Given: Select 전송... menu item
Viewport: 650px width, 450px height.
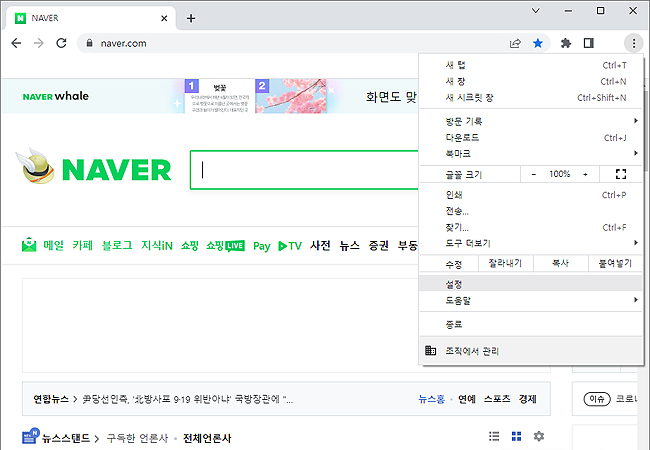Looking at the screenshot, I should (531, 211).
